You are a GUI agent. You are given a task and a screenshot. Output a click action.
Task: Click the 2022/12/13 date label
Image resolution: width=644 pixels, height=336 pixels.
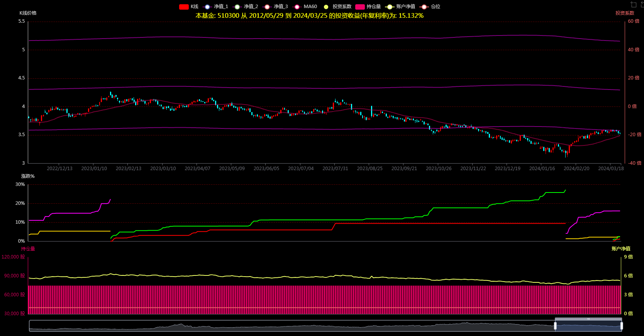59,169
